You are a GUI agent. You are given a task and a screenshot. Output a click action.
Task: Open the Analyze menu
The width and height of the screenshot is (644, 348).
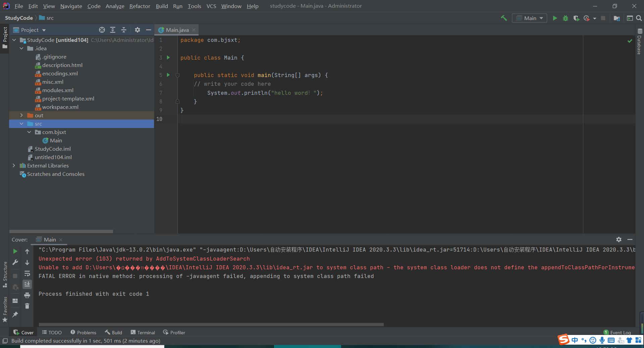(115, 6)
